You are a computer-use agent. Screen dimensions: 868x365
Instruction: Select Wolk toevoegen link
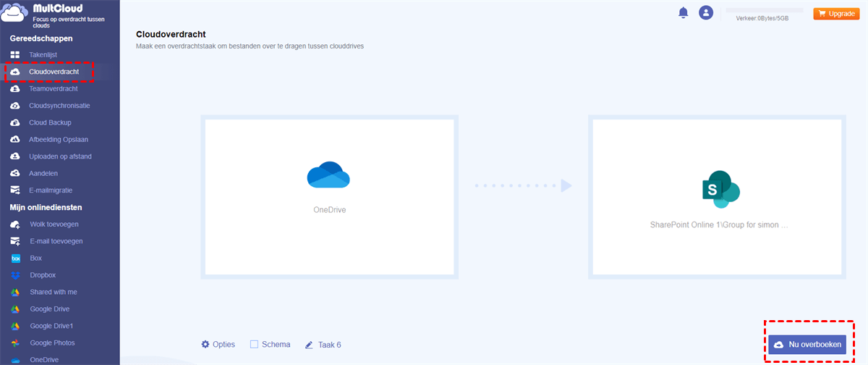54,225
